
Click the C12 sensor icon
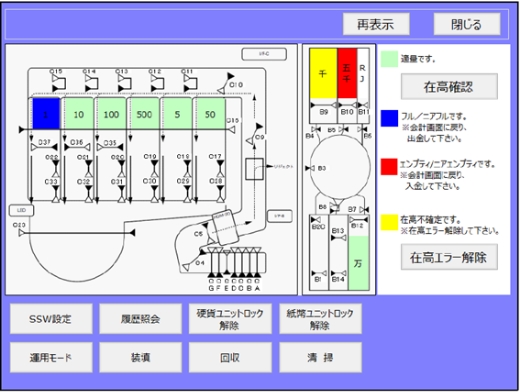tap(157, 83)
